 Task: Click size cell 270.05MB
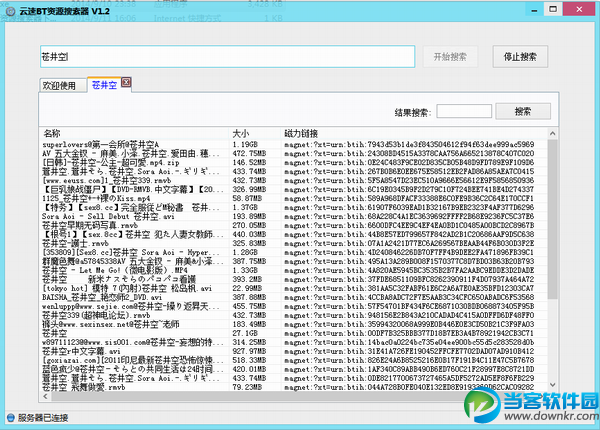249,225
